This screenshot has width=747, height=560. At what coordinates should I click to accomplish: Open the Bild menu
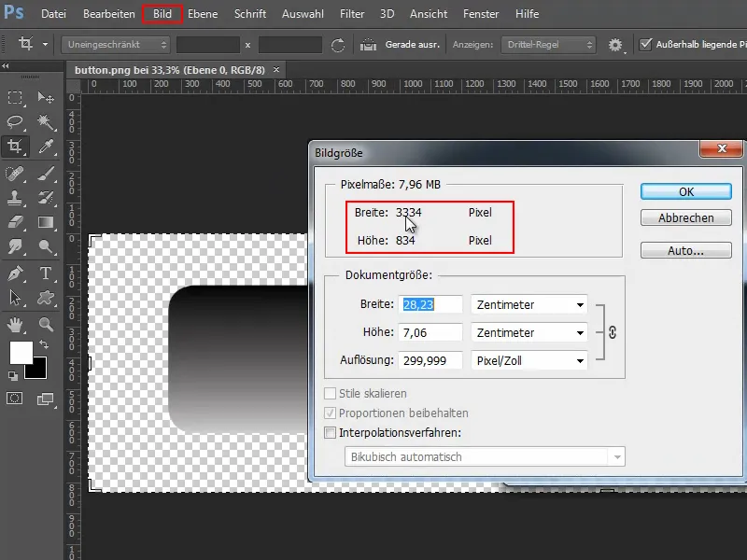pos(162,14)
